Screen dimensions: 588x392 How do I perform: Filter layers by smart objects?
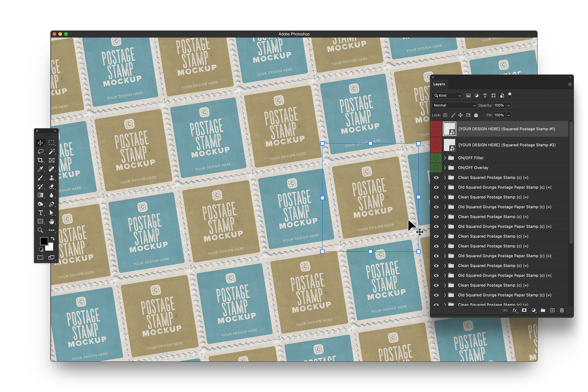(x=502, y=95)
